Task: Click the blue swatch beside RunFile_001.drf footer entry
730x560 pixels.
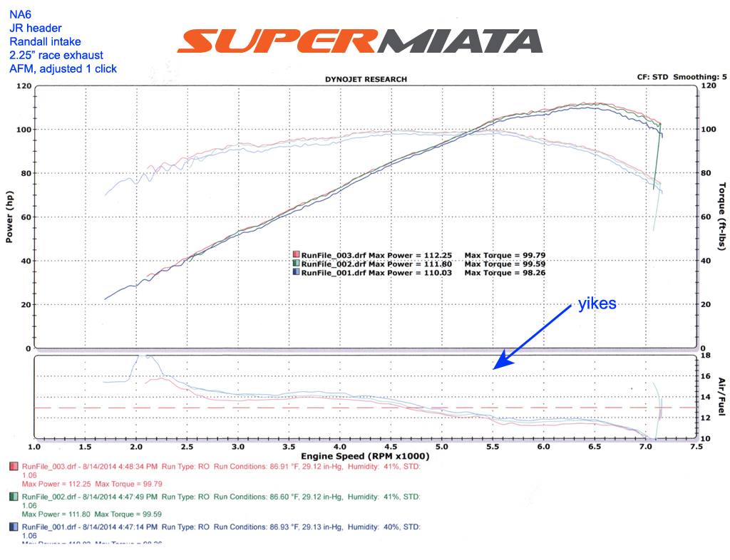Action: point(14,527)
